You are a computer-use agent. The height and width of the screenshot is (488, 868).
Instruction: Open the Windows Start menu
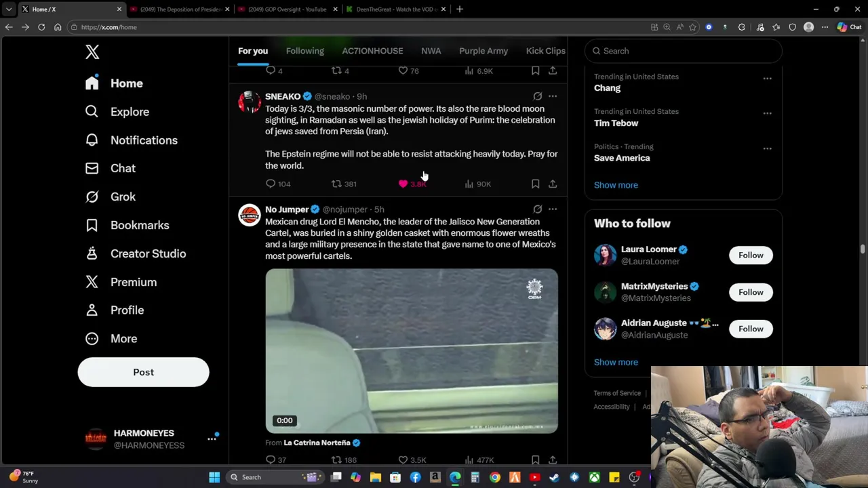pyautogui.click(x=214, y=477)
